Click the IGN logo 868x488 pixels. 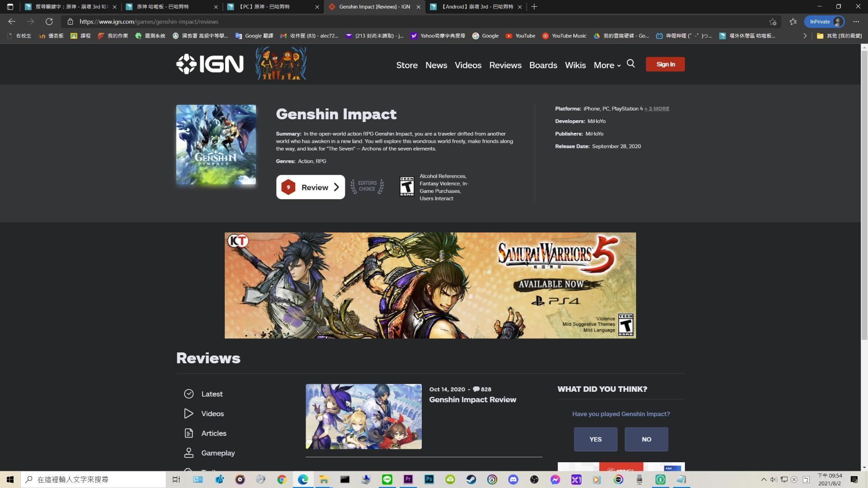click(x=210, y=64)
